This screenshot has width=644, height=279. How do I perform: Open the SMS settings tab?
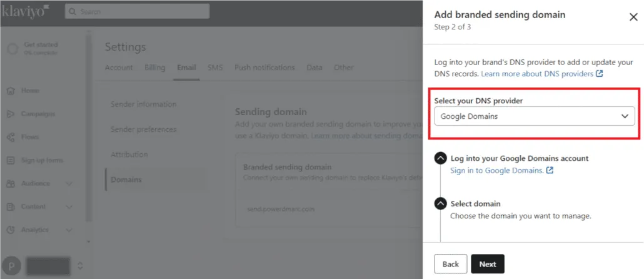215,68
